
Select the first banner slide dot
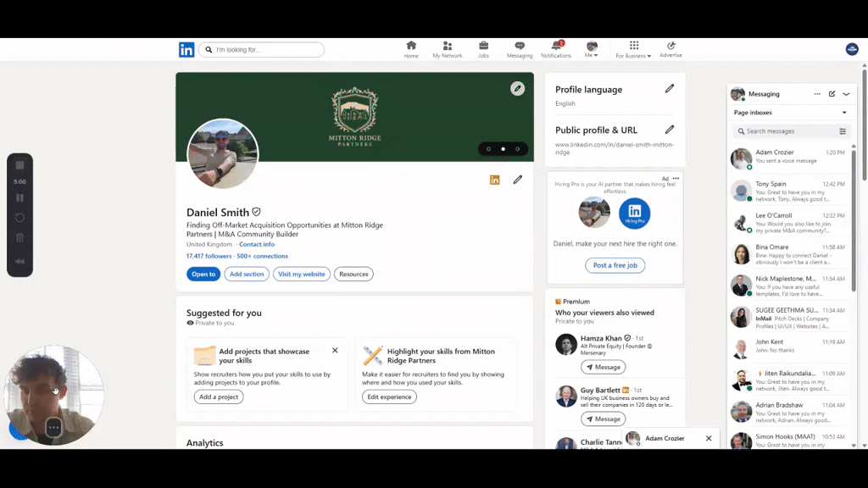(488, 149)
